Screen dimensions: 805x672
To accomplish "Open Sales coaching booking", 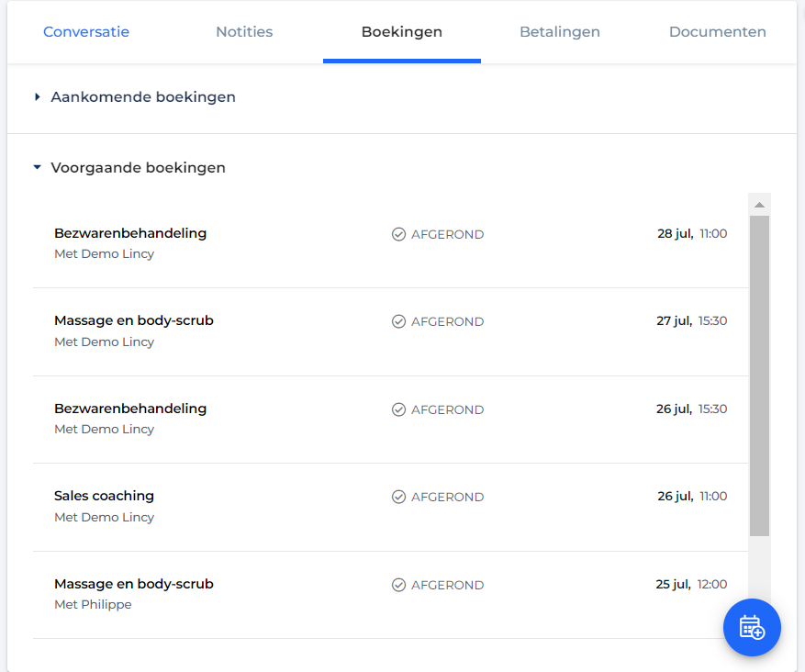I will 390,507.
